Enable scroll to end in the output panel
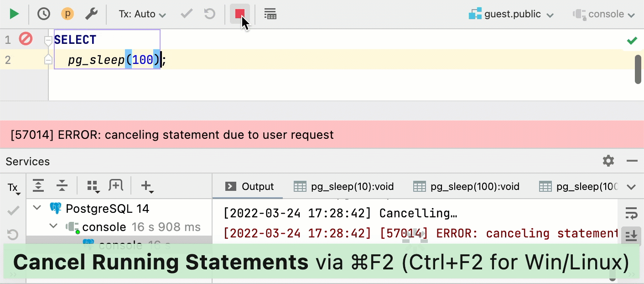Screen dimensions: 644x284 pos(631,236)
